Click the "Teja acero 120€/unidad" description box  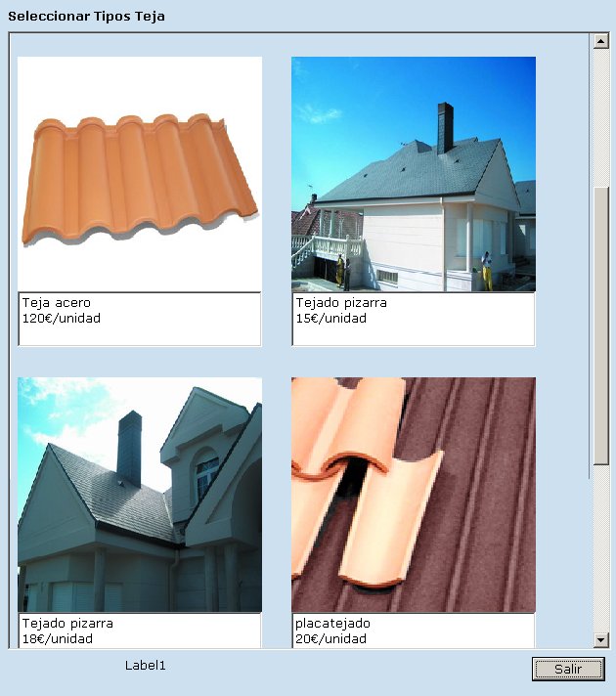pos(140,319)
